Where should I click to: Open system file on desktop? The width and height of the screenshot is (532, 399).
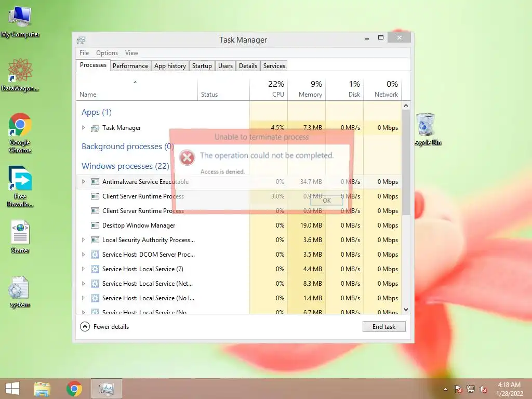(20, 292)
